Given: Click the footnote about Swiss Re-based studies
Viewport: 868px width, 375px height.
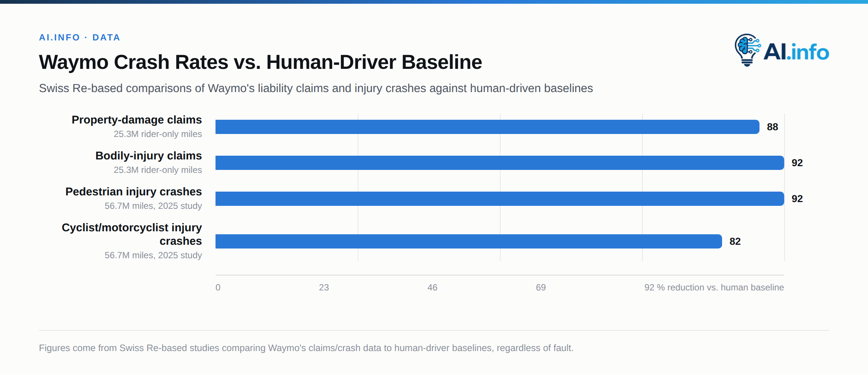Looking at the screenshot, I should click(x=306, y=348).
